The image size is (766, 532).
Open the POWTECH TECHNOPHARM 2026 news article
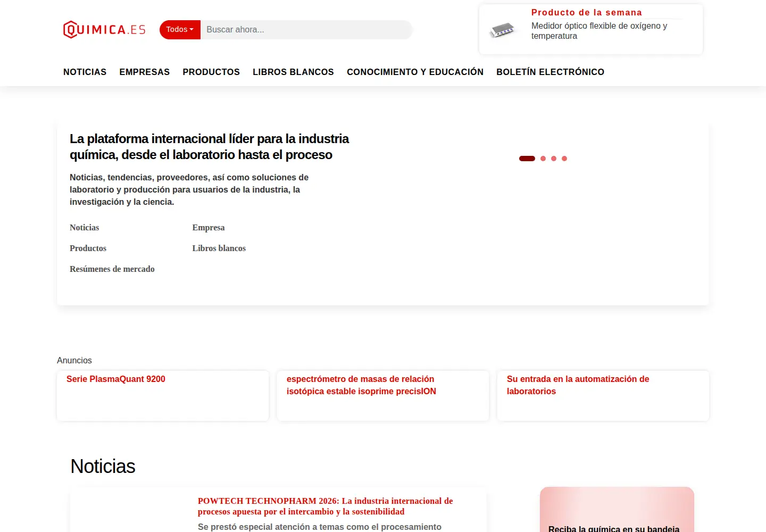[x=326, y=506]
